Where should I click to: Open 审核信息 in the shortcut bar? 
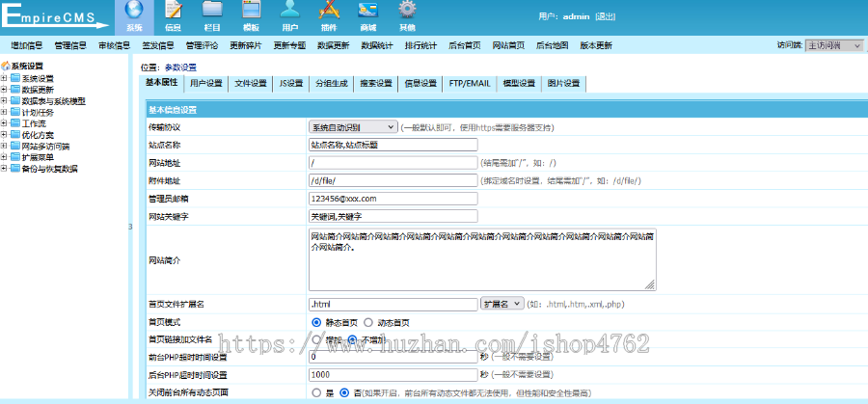coord(115,46)
